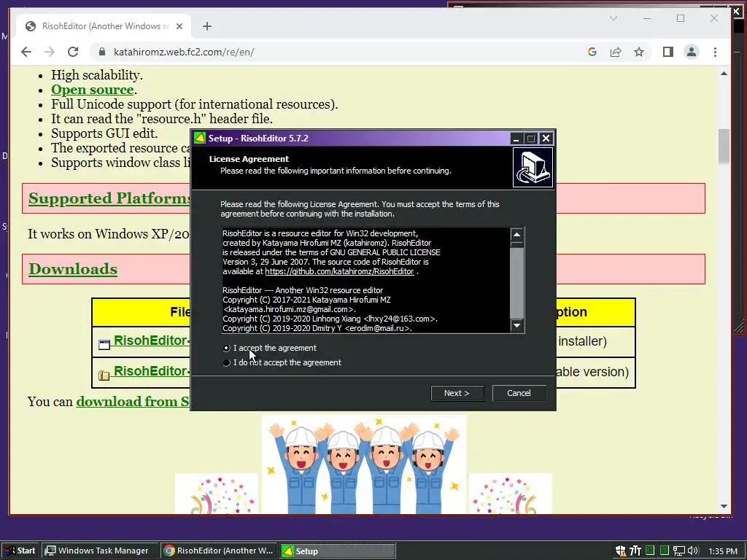Open a new Chrome tab

(206, 26)
